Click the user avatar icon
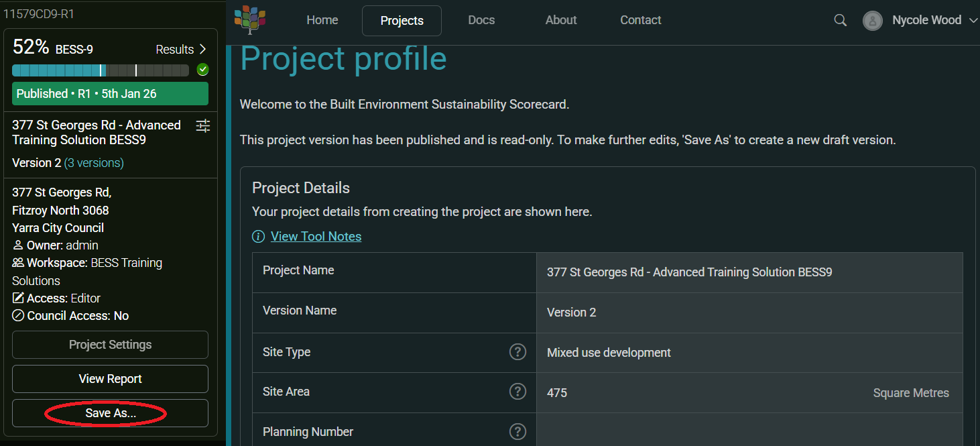980x446 pixels. pyautogui.click(x=872, y=21)
